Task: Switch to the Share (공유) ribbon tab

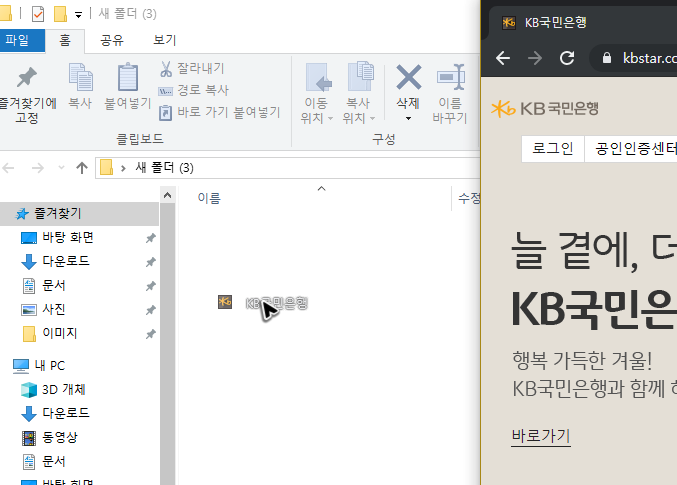Action: tap(112, 41)
